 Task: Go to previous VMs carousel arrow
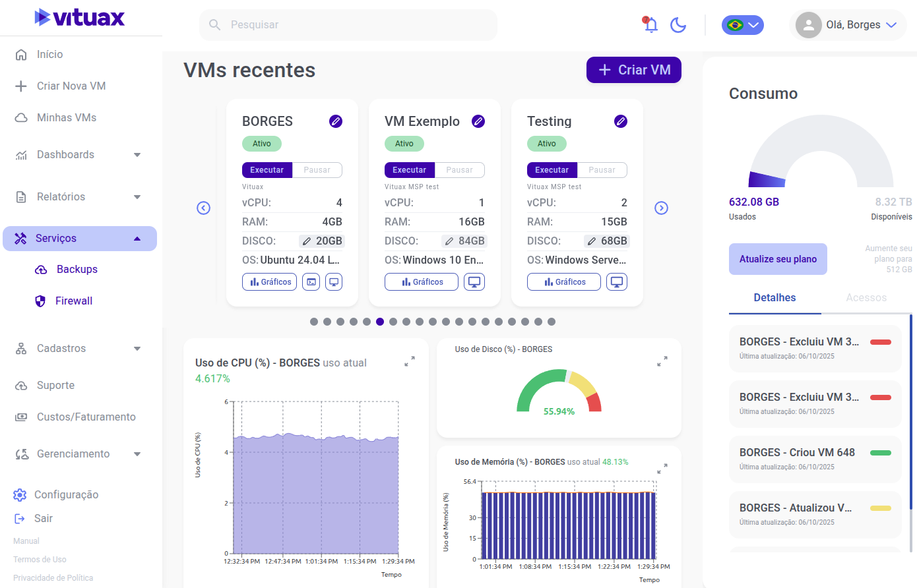(x=204, y=208)
